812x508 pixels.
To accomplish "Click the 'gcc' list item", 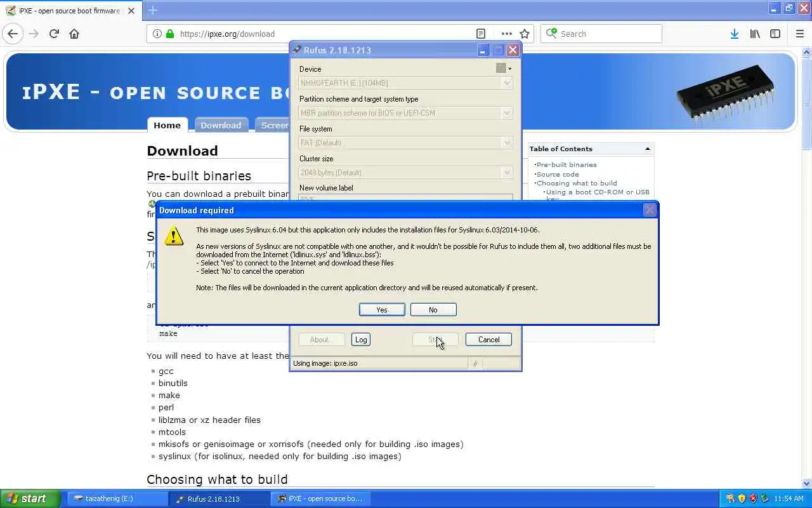I will pos(166,371).
